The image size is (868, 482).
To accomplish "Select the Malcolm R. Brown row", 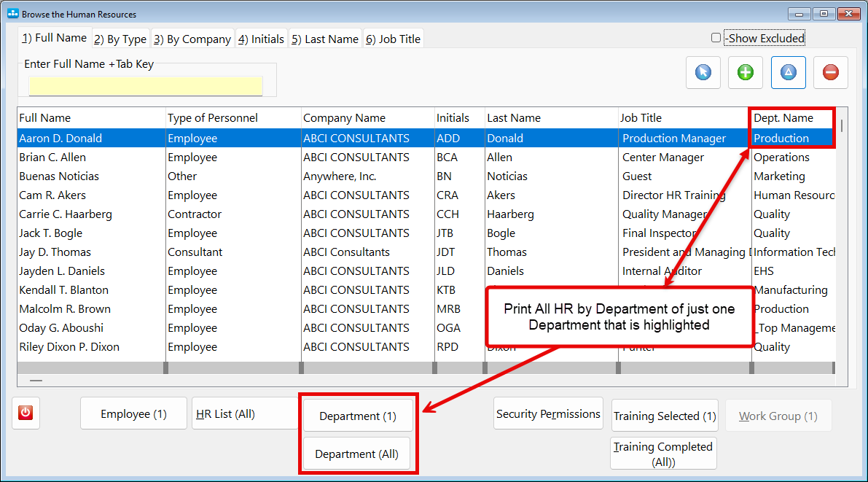I will tap(425, 308).
